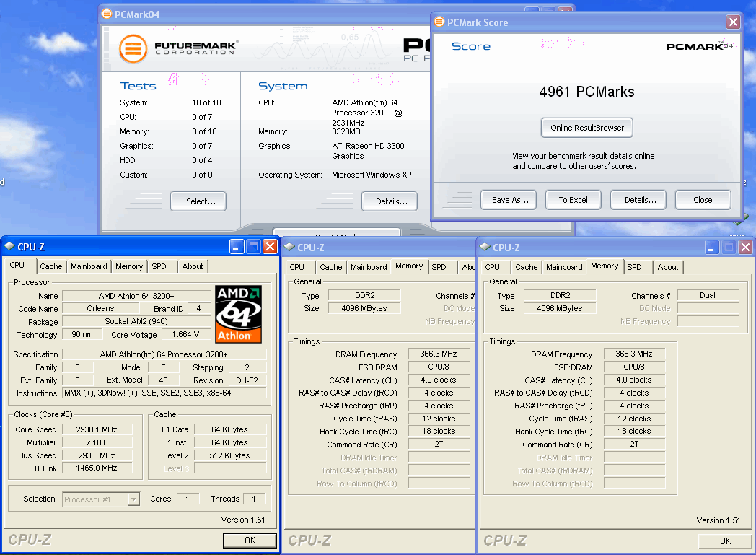Export score with To Excel button

tap(573, 200)
